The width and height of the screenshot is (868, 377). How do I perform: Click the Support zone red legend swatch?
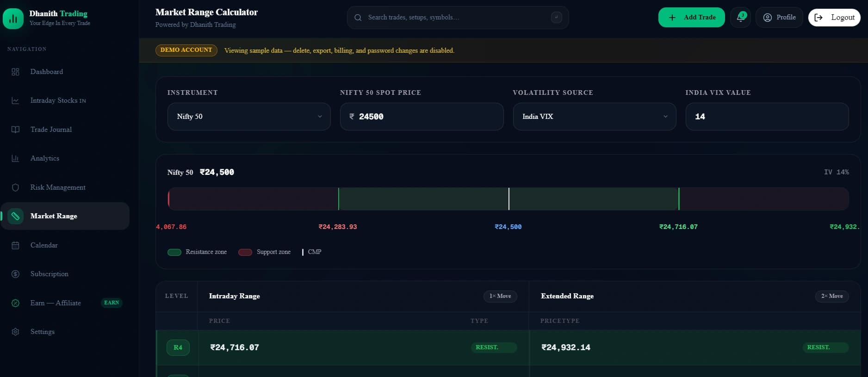pyautogui.click(x=245, y=252)
